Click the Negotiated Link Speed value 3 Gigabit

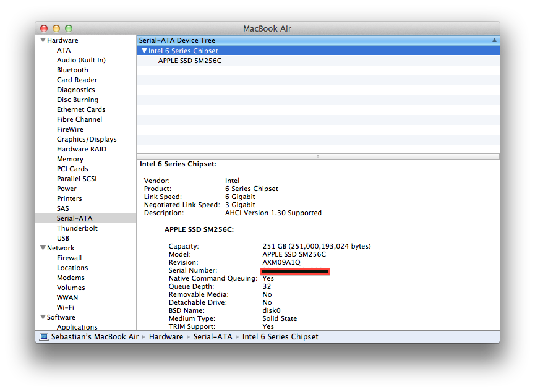point(240,205)
